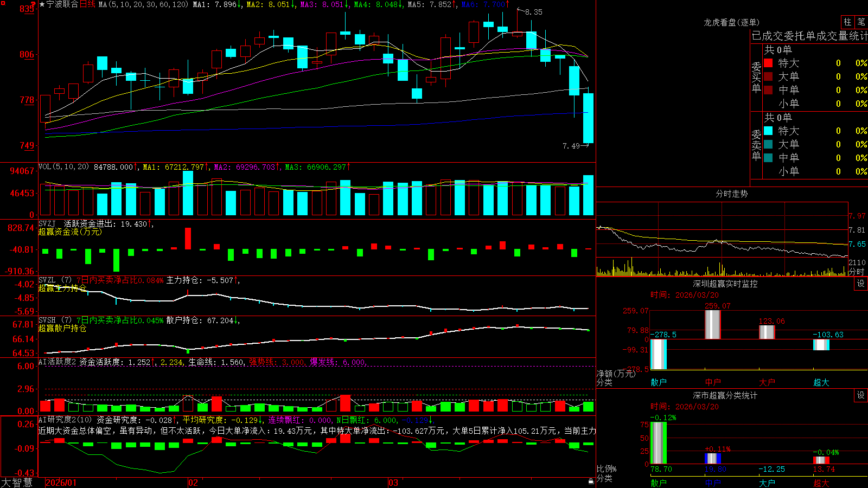Click the lock icon at the chart's bottom-right

click(x=591, y=481)
